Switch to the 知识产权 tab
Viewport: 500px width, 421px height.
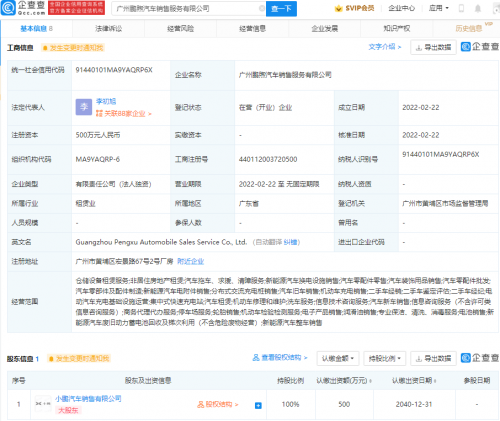coord(397,29)
